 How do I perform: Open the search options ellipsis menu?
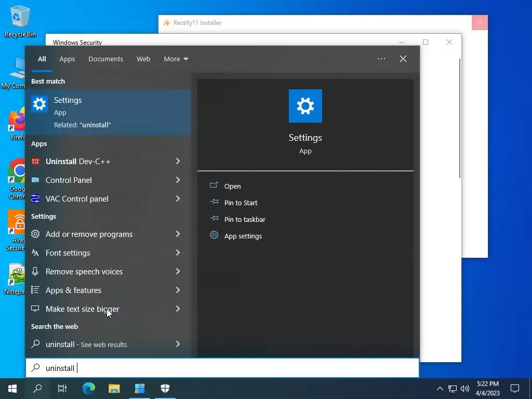tap(381, 59)
